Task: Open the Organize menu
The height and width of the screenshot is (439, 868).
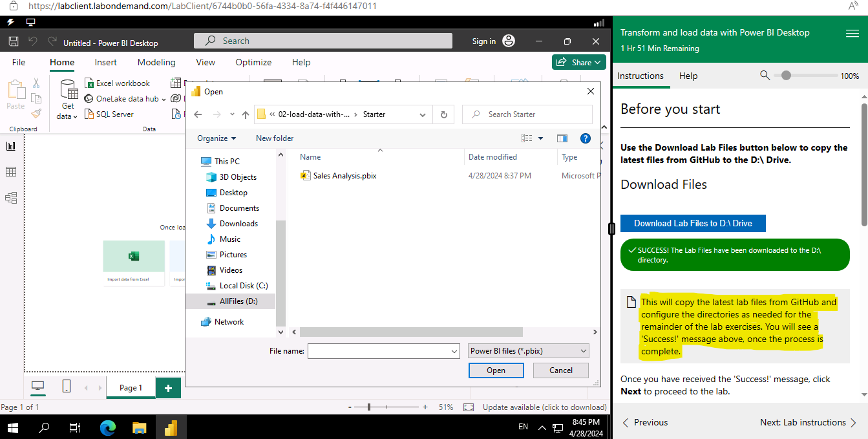Action: (217, 138)
